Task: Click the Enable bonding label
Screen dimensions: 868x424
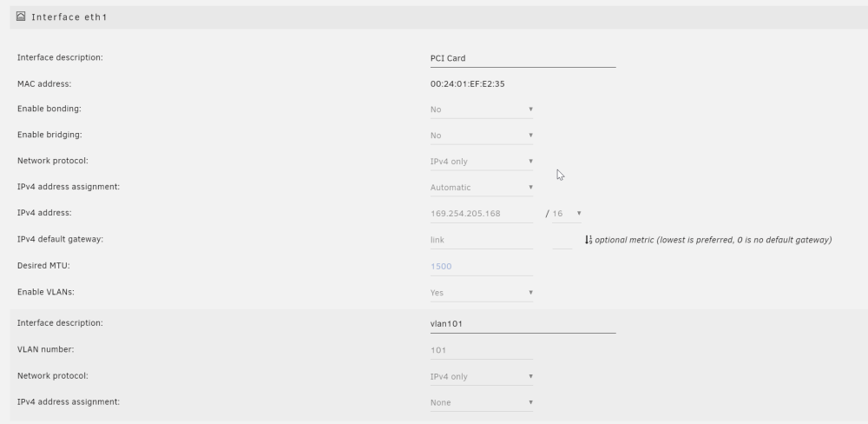Action: click(x=49, y=109)
